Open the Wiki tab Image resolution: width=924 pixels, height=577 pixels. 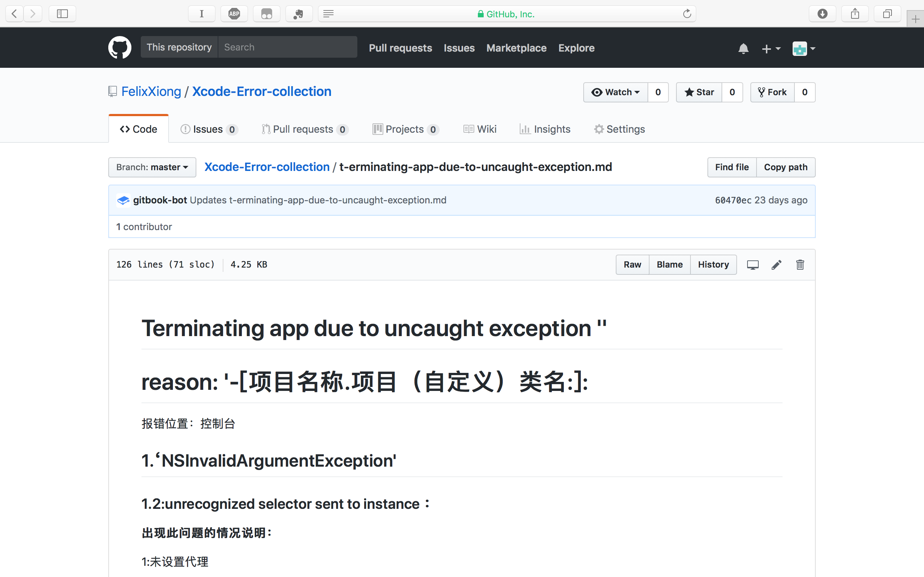coord(480,129)
